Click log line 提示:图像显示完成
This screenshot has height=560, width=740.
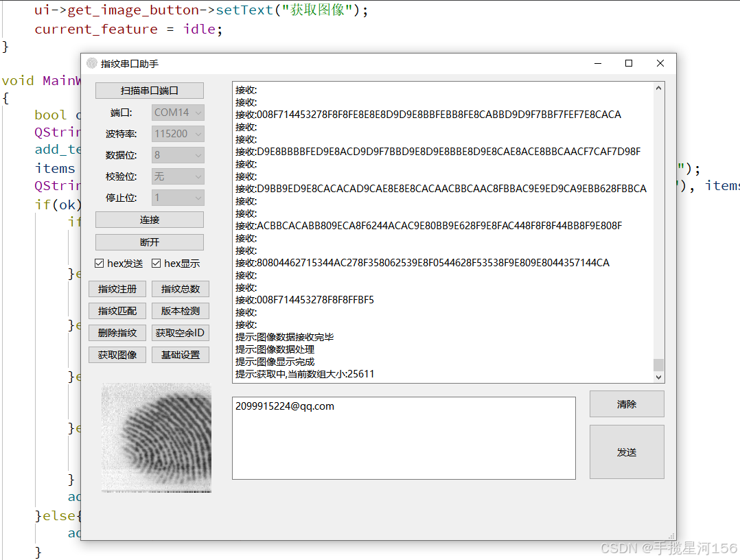tap(275, 362)
